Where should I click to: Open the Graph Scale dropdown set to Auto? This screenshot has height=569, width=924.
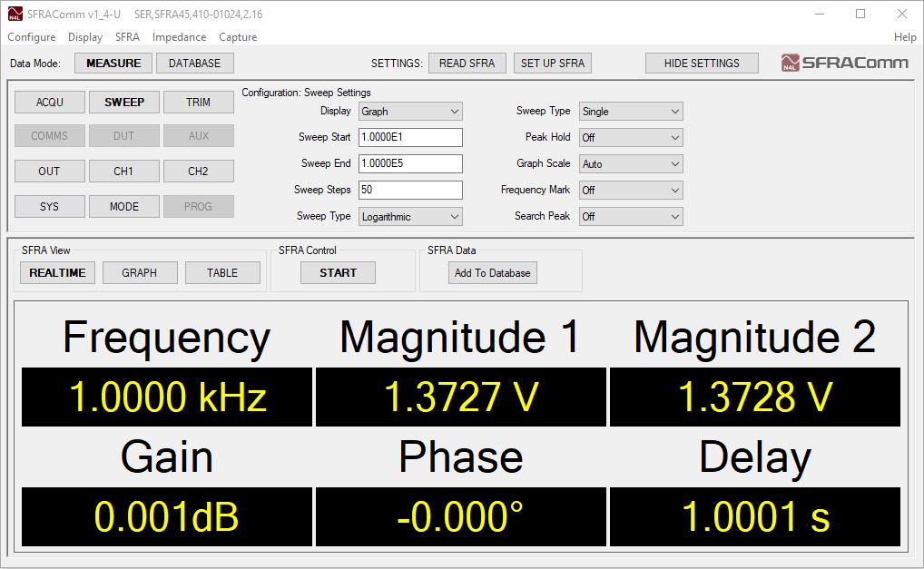(630, 163)
